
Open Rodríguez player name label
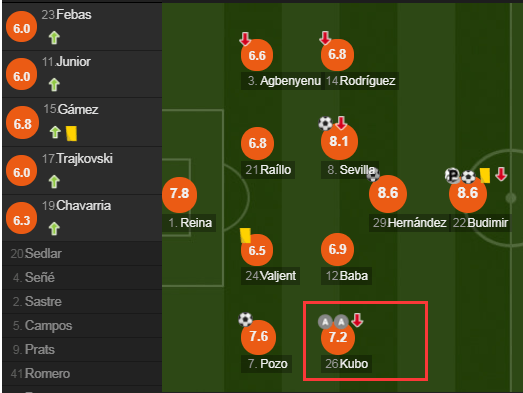(x=361, y=81)
